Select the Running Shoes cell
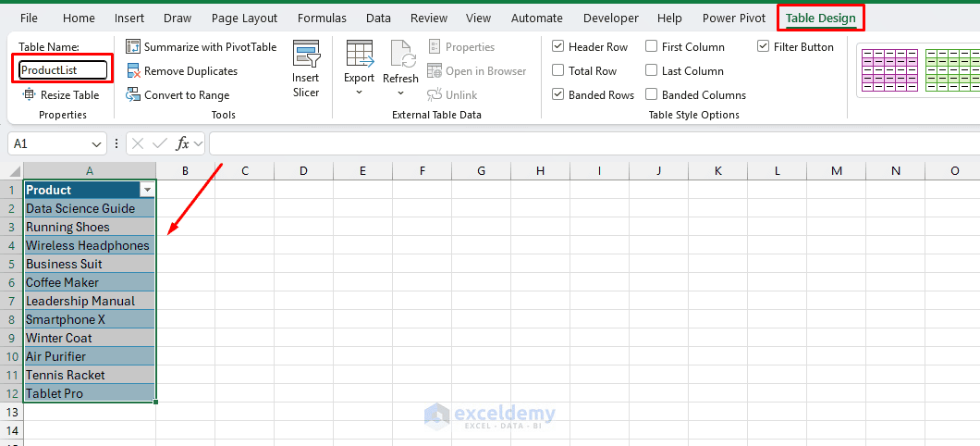This screenshot has height=446, width=980. tap(90, 227)
